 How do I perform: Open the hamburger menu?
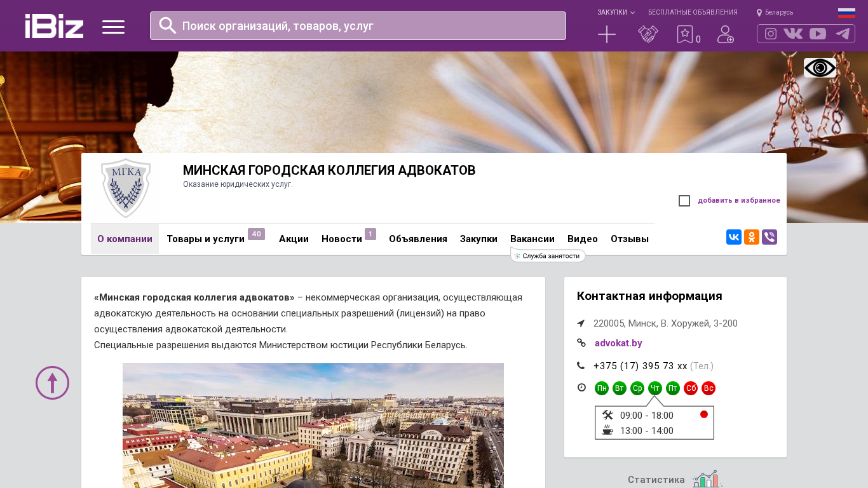tap(113, 27)
